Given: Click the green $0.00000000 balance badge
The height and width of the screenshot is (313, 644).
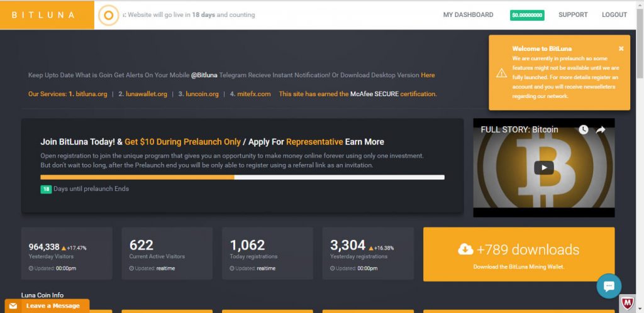Looking at the screenshot, I should (527, 15).
